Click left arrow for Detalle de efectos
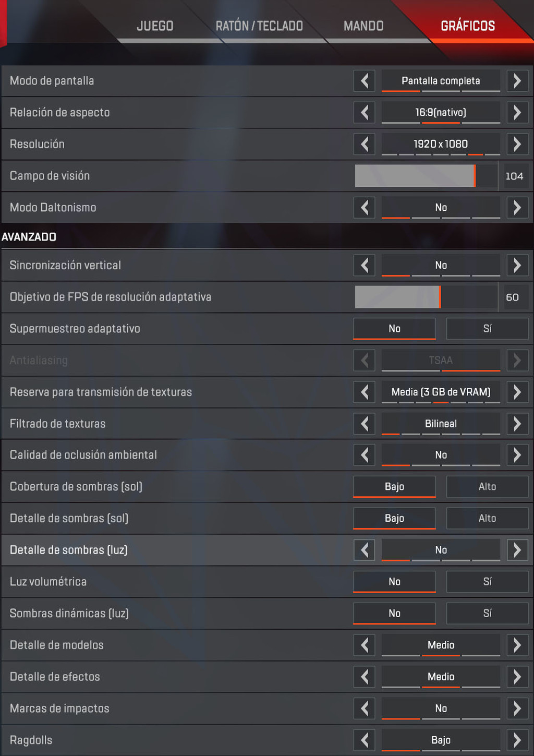The width and height of the screenshot is (534, 756). tap(365, 677)
